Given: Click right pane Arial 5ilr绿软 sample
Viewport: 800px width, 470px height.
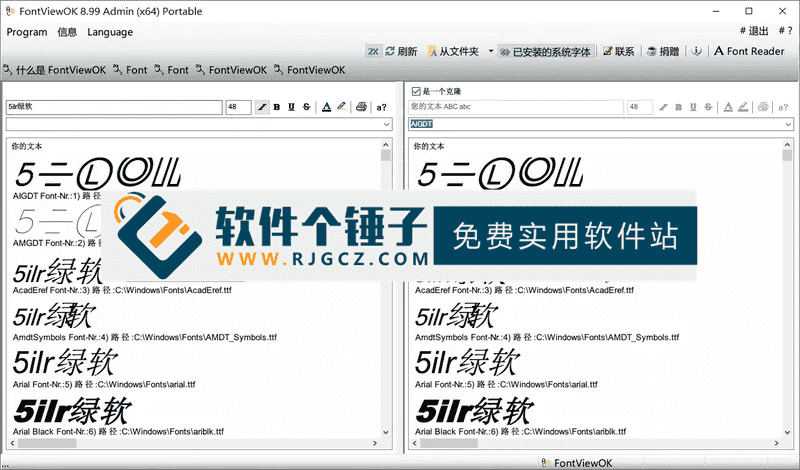Looking at the screenshot, I should coord(467,363).
